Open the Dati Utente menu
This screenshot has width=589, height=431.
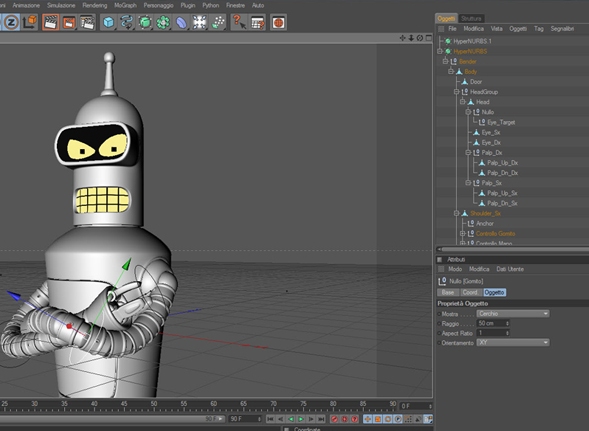[510, 269]
